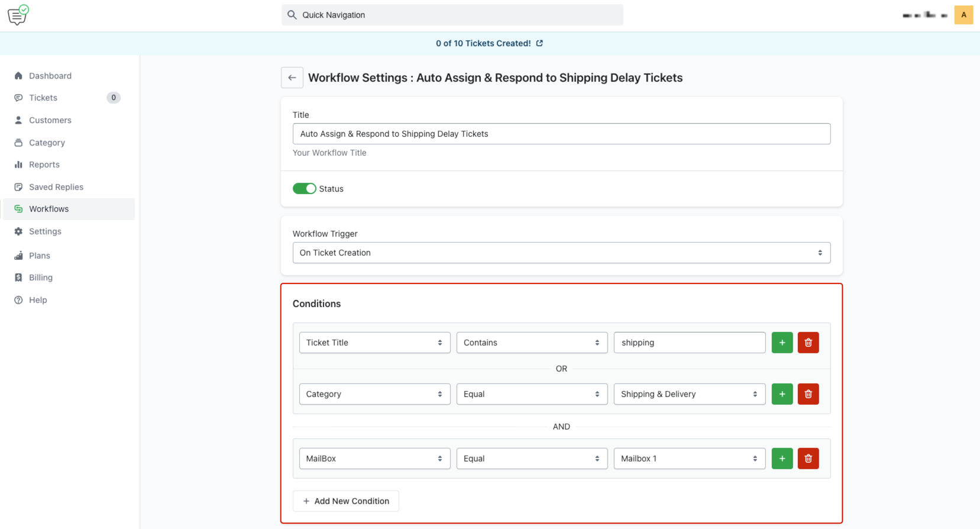This screenshot has height=529, width=980.
Task: Navigate to Tickets in sidebar
Action: click(43, 98)
